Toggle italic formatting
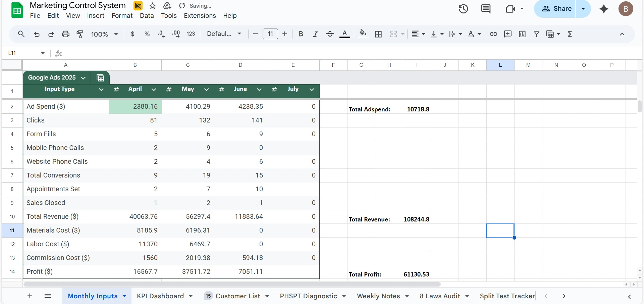 tap(315, 34)
